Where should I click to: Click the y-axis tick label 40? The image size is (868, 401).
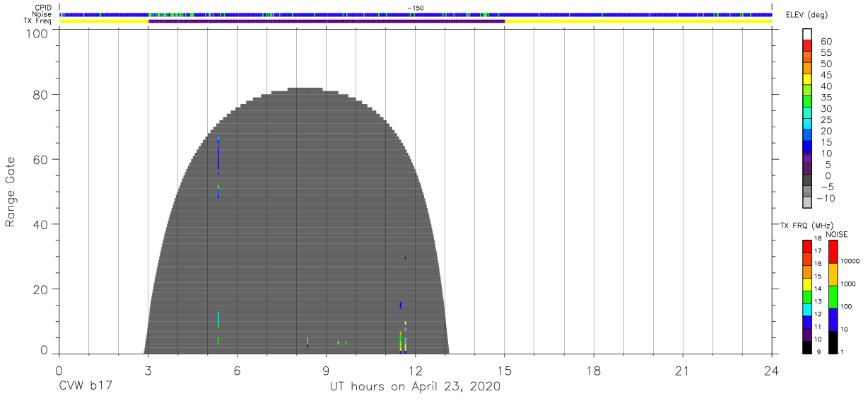point(42,224)
